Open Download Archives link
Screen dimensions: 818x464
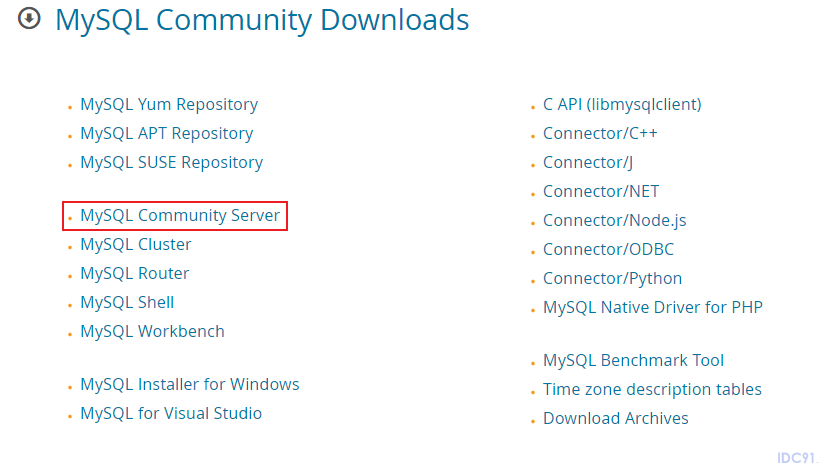click(x=616, y=419)
